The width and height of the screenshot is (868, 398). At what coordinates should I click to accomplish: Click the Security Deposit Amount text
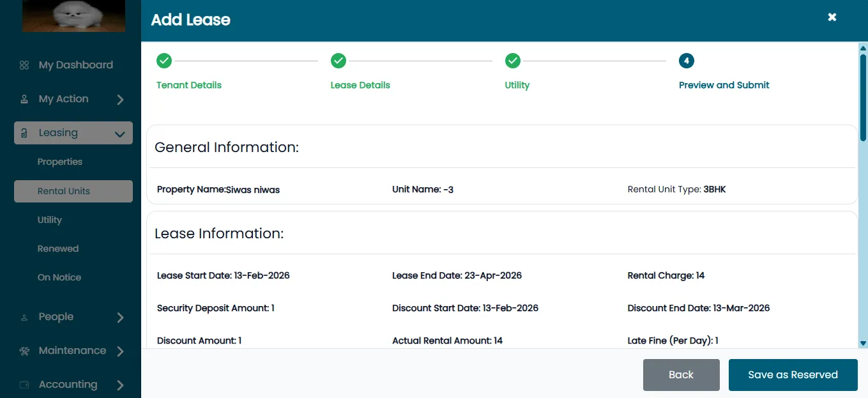(x=216, y=309)
